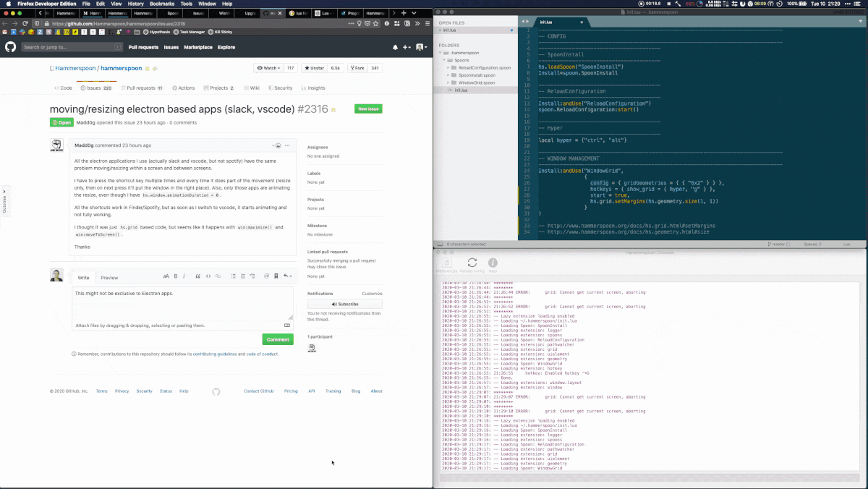
Task: Insert a quote in comment toolbar
Action: point(198,276)
